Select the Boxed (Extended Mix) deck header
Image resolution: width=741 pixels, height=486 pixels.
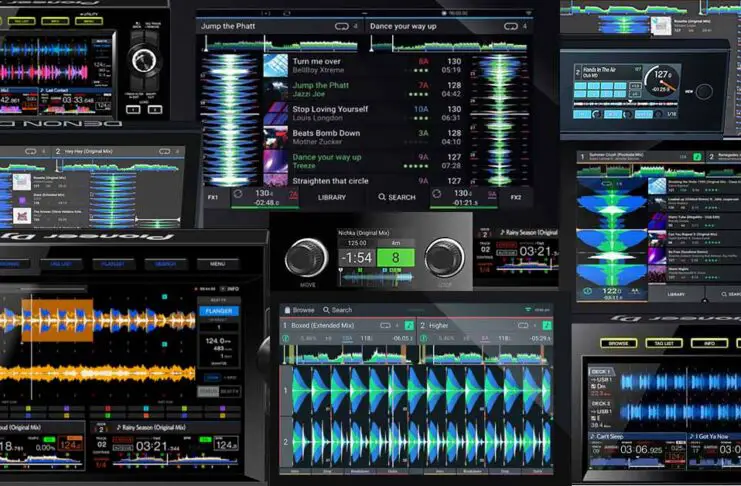point(347,325)
